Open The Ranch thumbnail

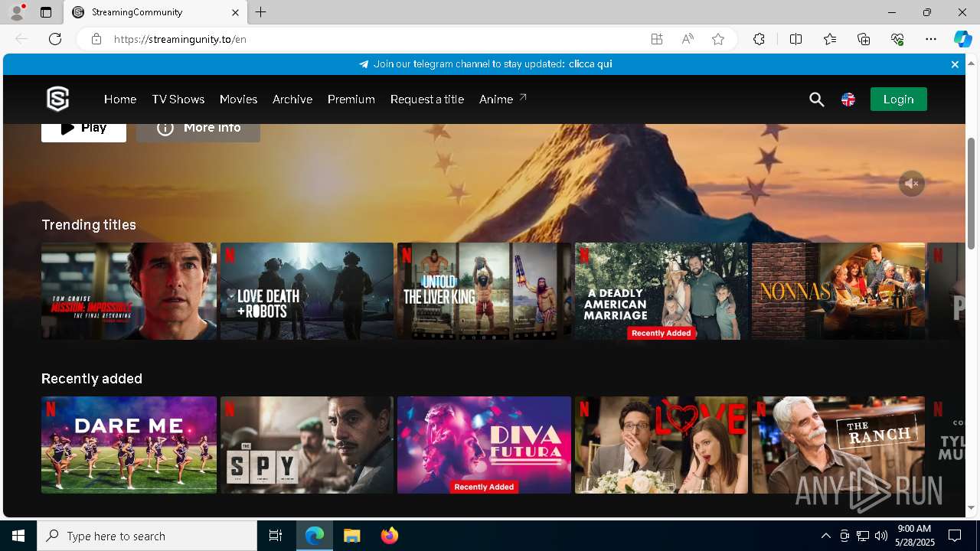coord(838,445)
